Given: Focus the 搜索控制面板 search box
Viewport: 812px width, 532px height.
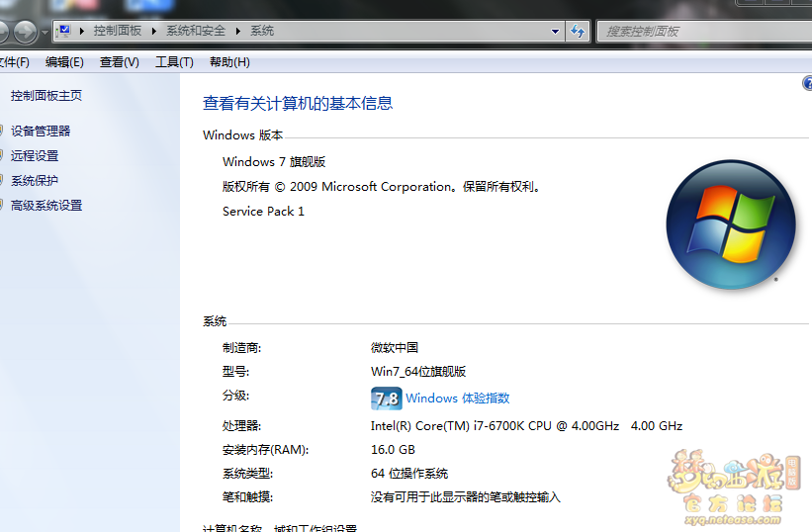Looking at the screenshot, I should (705, 32).
